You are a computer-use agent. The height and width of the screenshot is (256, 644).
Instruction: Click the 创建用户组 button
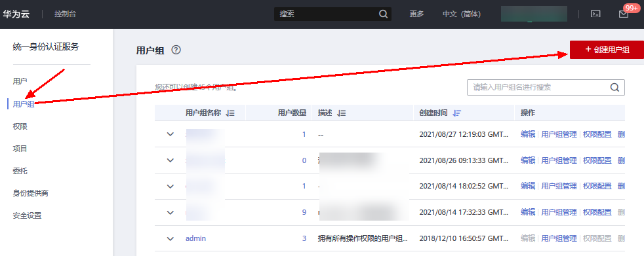[607, 50]
